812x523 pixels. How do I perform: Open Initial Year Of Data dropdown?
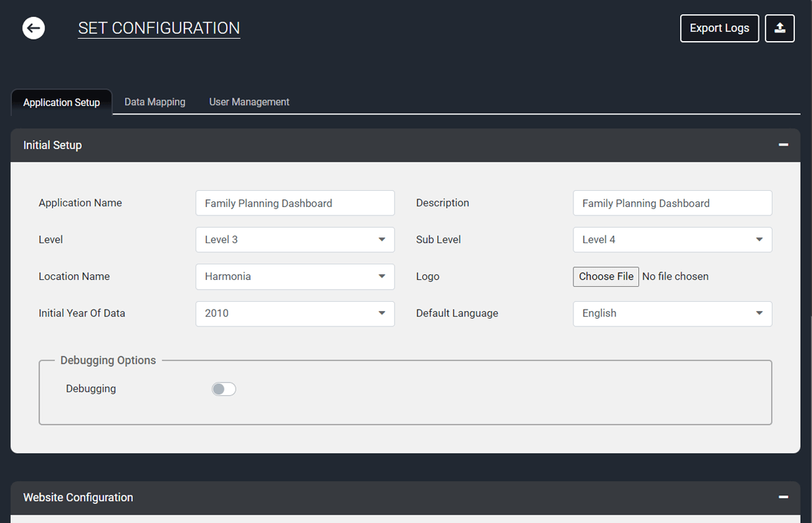(x=295, y=314)
